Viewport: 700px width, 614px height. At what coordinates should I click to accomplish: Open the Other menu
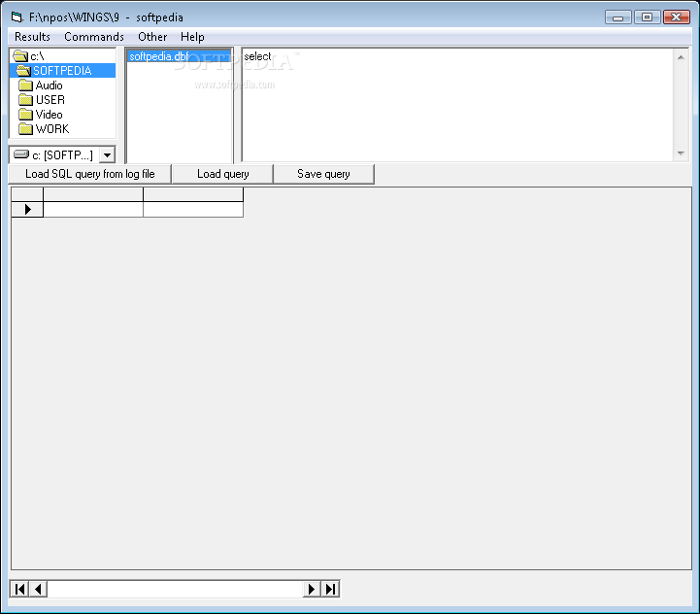(152, 37)
